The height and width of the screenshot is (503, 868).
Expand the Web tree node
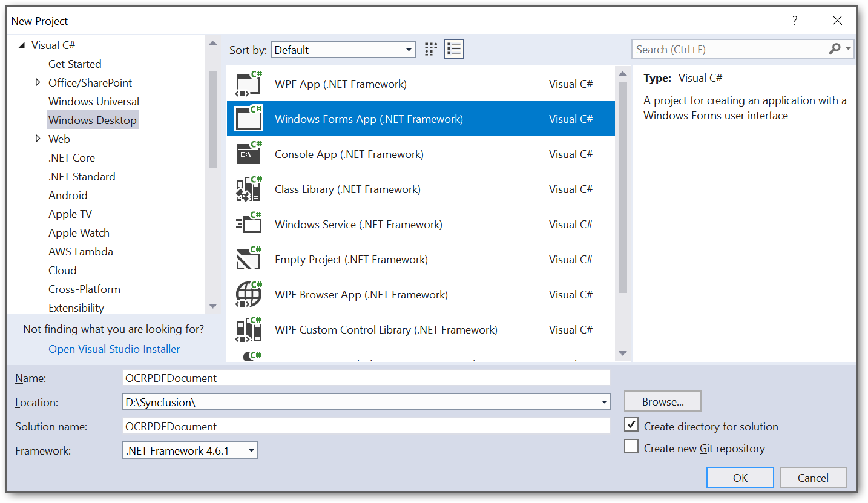click(38, 139)
